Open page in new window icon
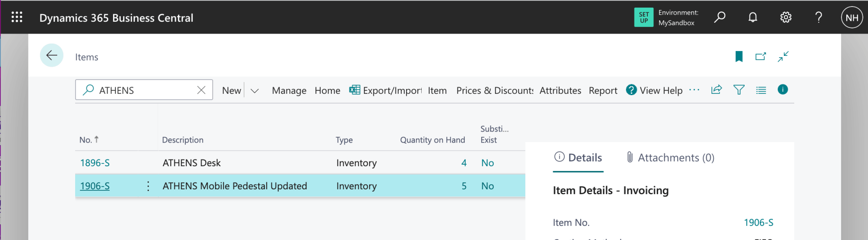The height and width of the screenshot is (240, 868). (x=760, y=57)
